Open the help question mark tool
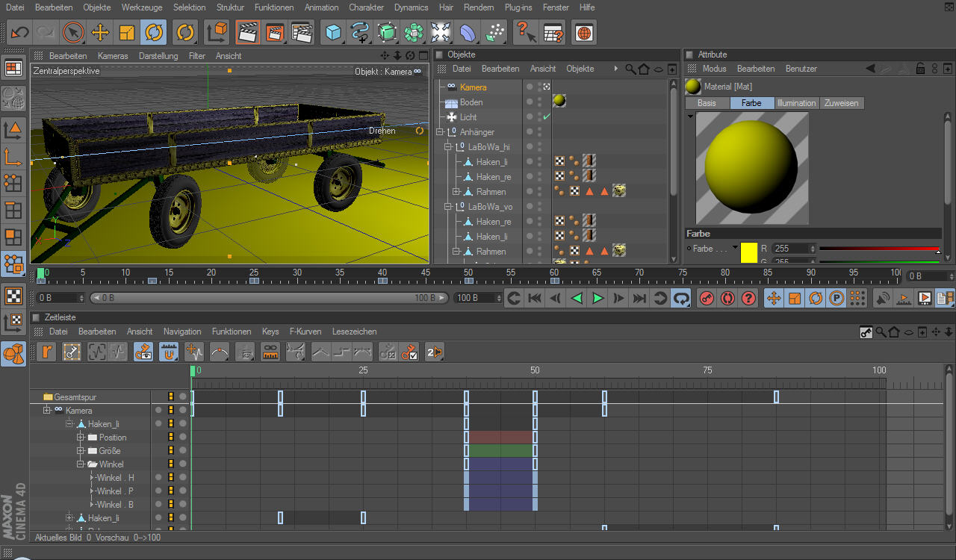956x560 pixels. click(526, 32)
